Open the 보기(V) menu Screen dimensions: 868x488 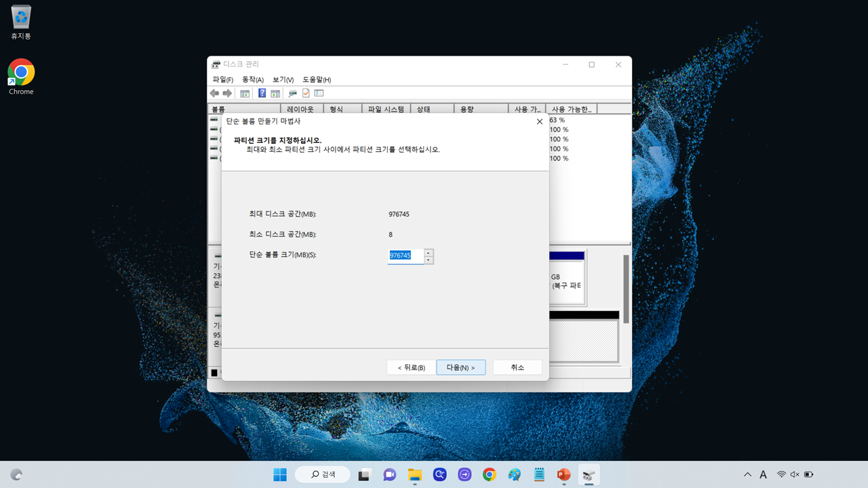click(x=281, y=79)
